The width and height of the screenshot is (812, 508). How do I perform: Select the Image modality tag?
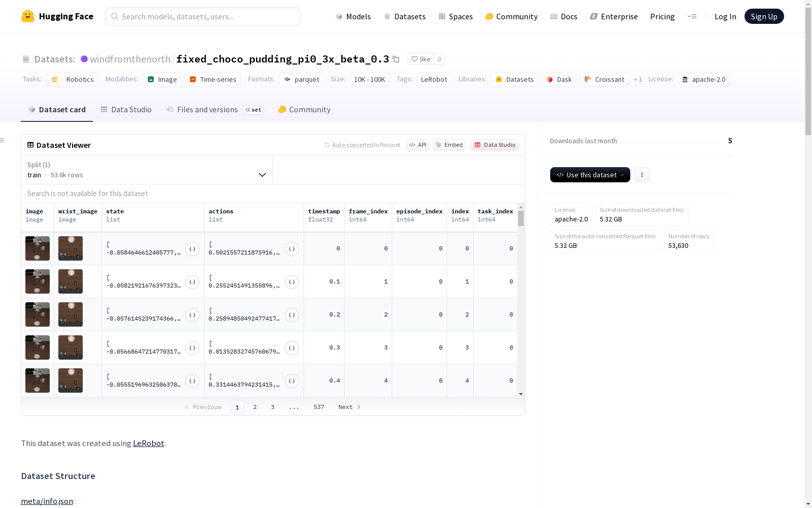pyautogui.click(x=162, y=79)
